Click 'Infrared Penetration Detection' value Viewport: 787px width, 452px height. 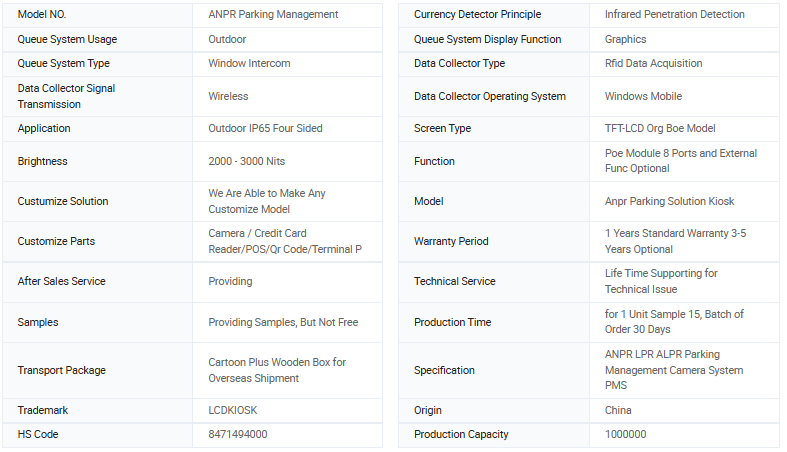(x=674, y=15)
